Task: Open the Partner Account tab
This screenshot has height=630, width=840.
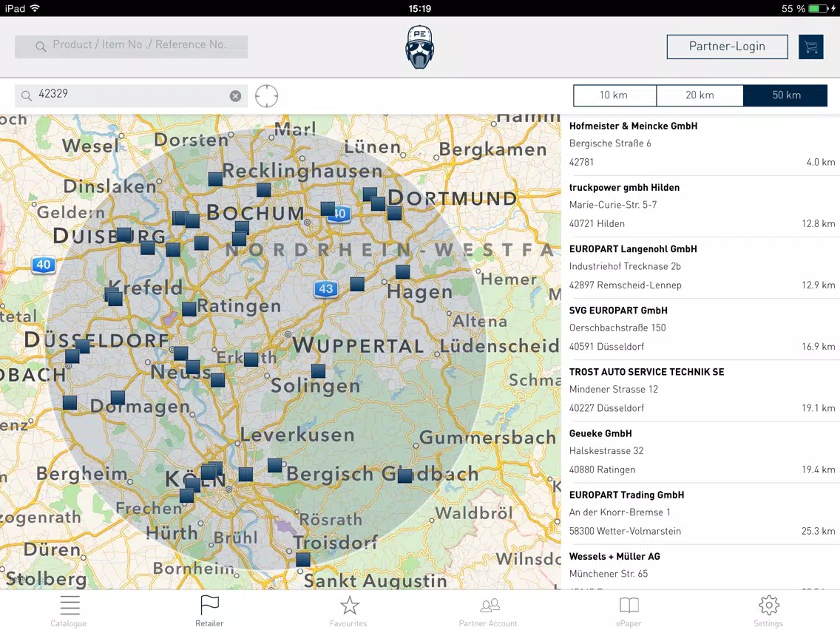Action: 488,611
